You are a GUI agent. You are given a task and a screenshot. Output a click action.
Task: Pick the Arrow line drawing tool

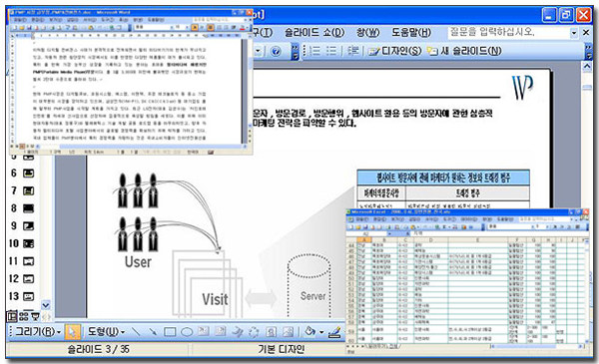tap(153, 332)
